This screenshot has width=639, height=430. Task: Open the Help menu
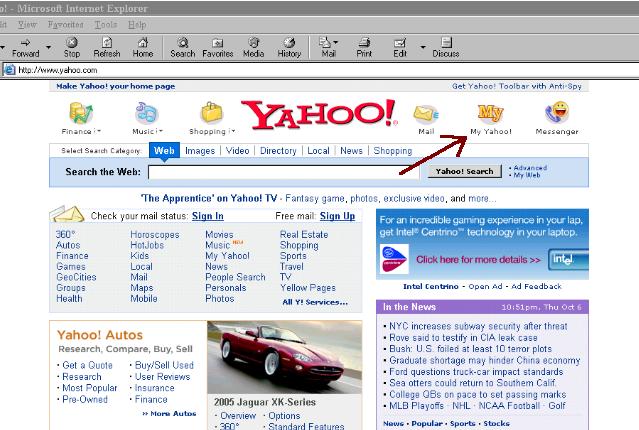click(137, 25)
